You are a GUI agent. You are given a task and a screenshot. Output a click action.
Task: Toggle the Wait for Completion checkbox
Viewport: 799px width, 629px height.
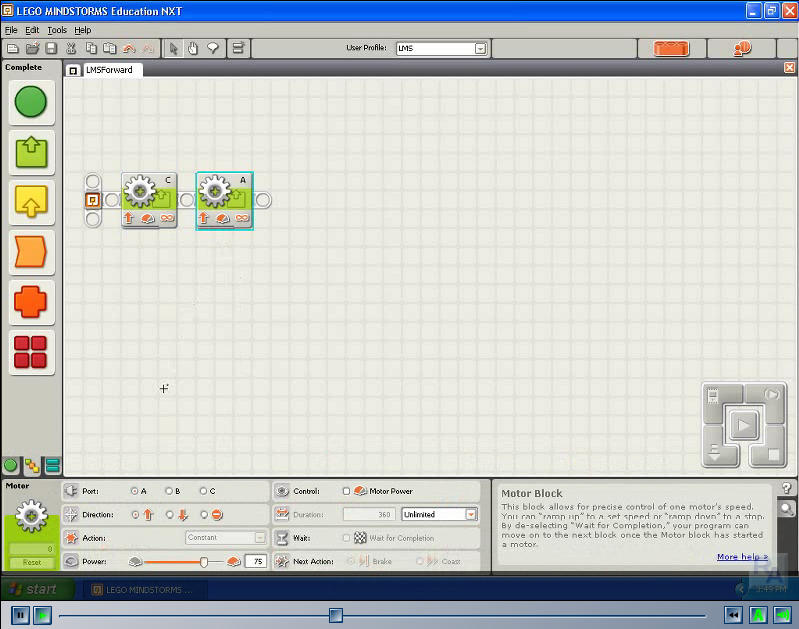[x=347, y=538]
